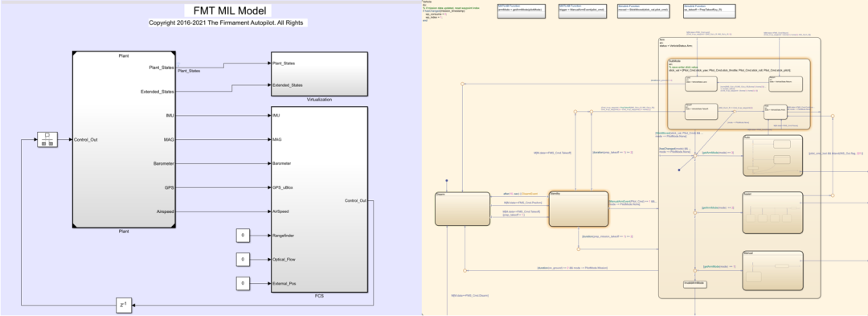Click the status = VehicleStatus.Arm entry action
The image size is (868, 316).
coord(677,47)
